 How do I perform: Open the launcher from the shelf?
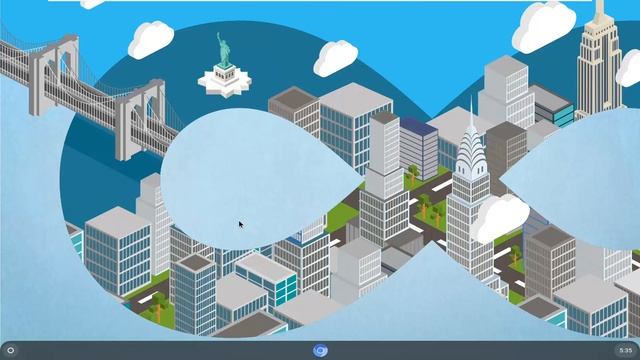coord(11,350)
